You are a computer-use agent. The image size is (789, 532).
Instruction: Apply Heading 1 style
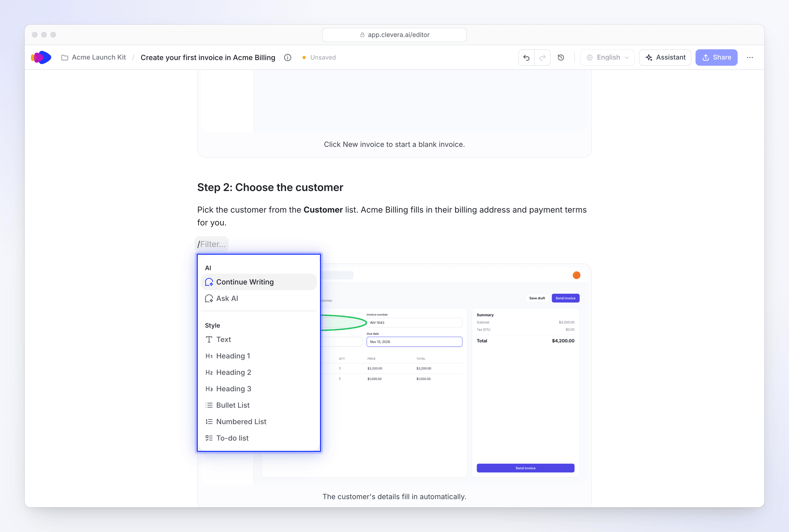[259, 356]
